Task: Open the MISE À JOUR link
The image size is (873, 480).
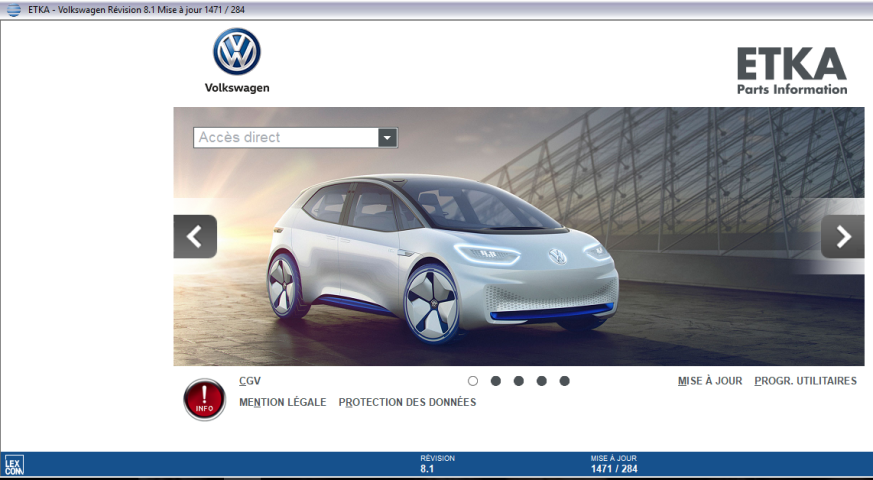Action: pyautogui.click(x=710, y=381)
